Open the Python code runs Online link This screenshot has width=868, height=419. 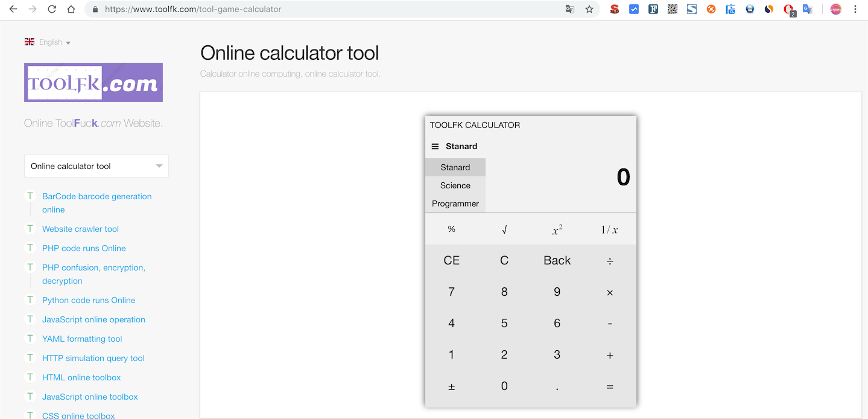tap(89, 300)
